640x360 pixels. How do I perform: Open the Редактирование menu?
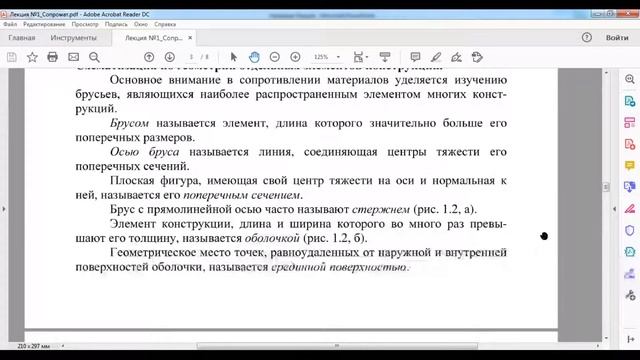pyautogui.click(x=44, y=24)
